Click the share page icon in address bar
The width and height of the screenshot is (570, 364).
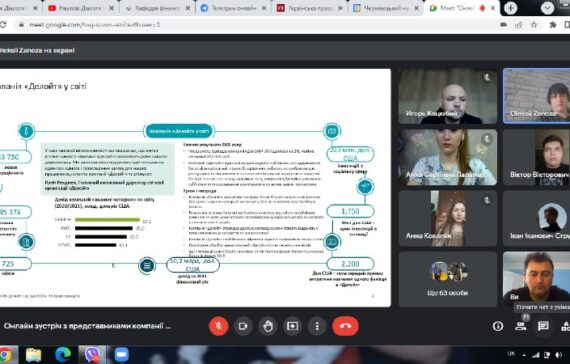[518, 25]
